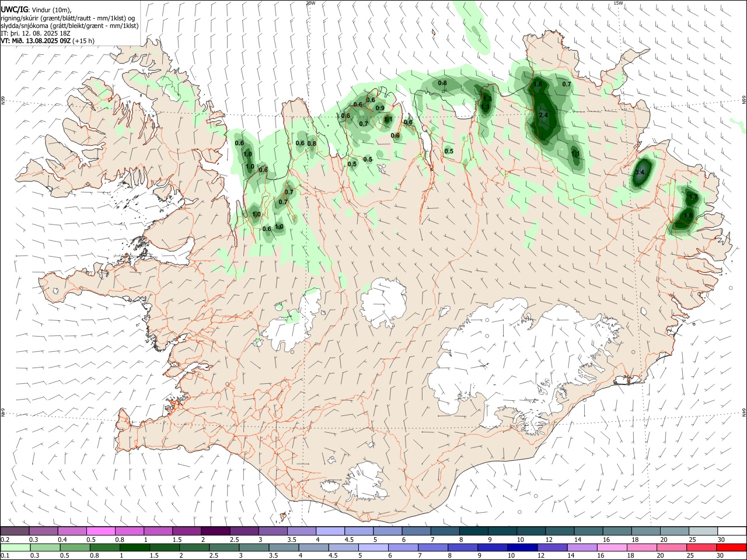
Task: Select the 25 mm pale grey snow swatch
Action: point(703,531)
